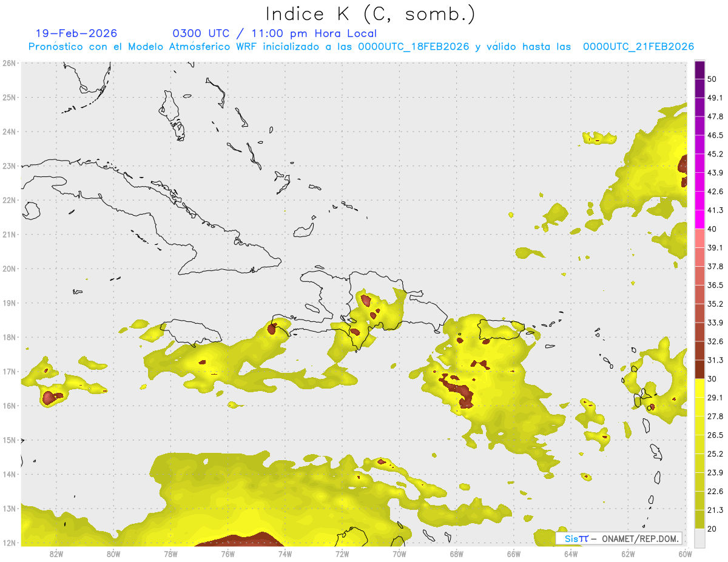
Task: Click the '37.8' colorbar value
Action: [x=715, y=266]
